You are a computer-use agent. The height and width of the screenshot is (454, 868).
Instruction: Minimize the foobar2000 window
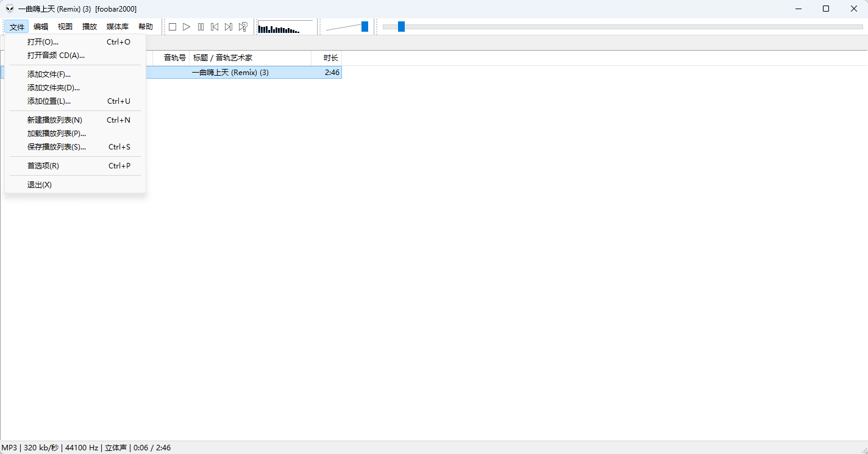[x=798, y=9]
